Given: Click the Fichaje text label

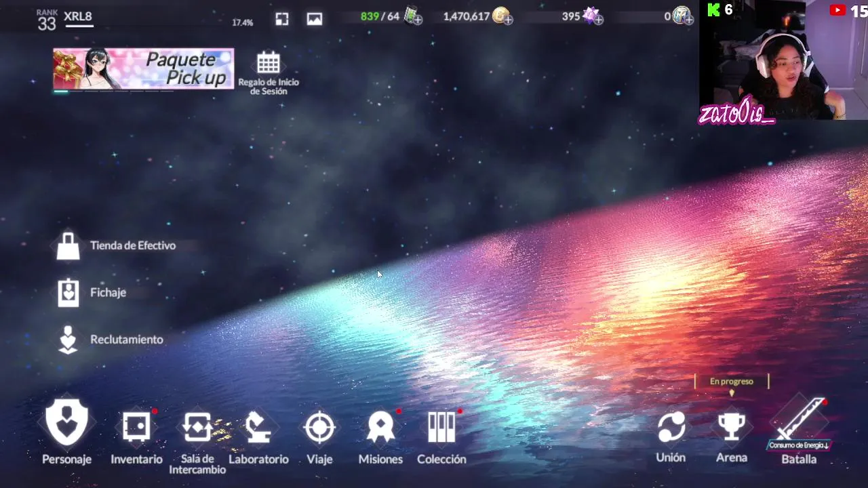Looking at the screenshot, I should pos(108,293).
